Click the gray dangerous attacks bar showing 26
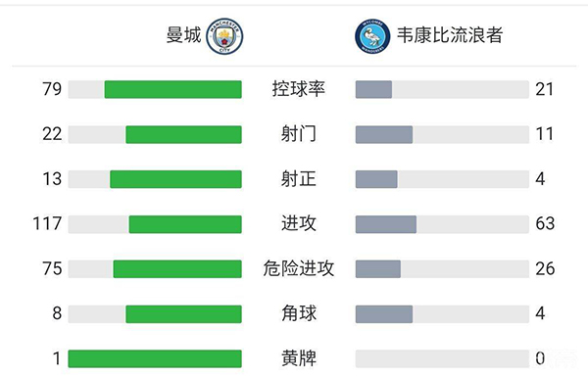The height and width of the screenshot is (376, 588). (x=378, y=269)
